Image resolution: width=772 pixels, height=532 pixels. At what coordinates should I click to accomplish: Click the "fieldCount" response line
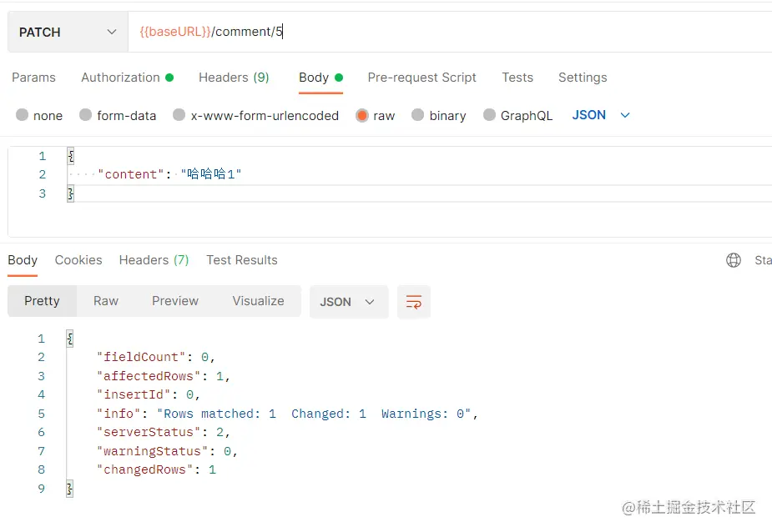[x=156, y=357]
